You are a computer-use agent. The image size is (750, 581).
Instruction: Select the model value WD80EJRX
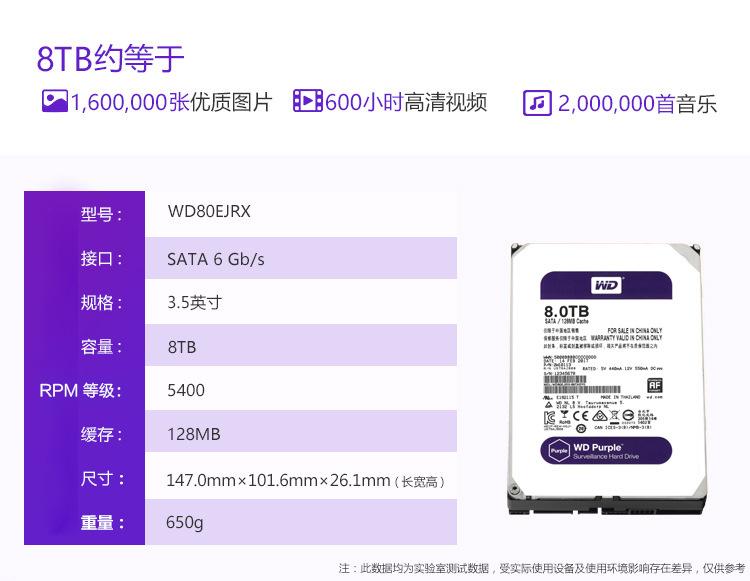coord(209,212)
